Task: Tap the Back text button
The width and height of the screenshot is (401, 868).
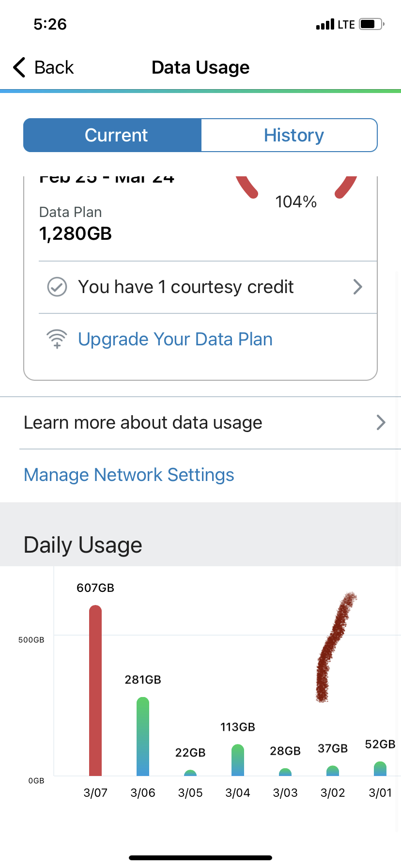Action: click(x=54, y=67)
